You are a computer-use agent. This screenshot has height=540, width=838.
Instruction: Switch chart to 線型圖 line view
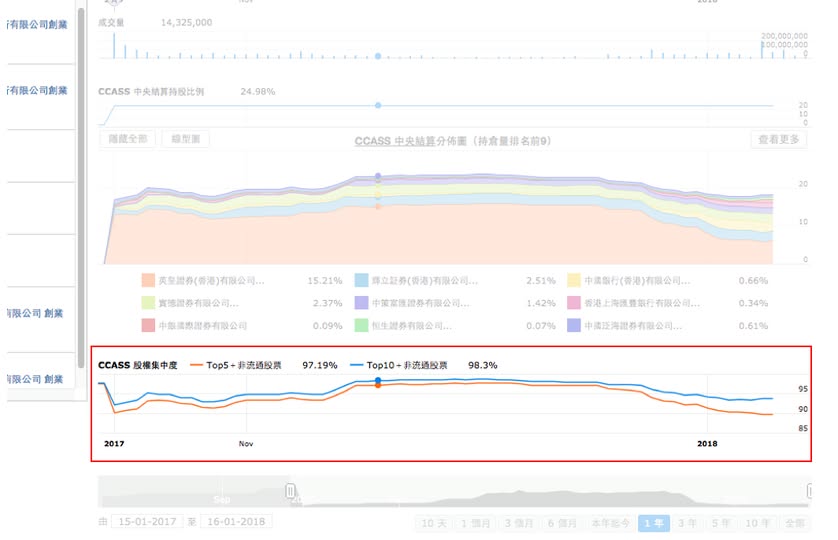tap(185, 139)
